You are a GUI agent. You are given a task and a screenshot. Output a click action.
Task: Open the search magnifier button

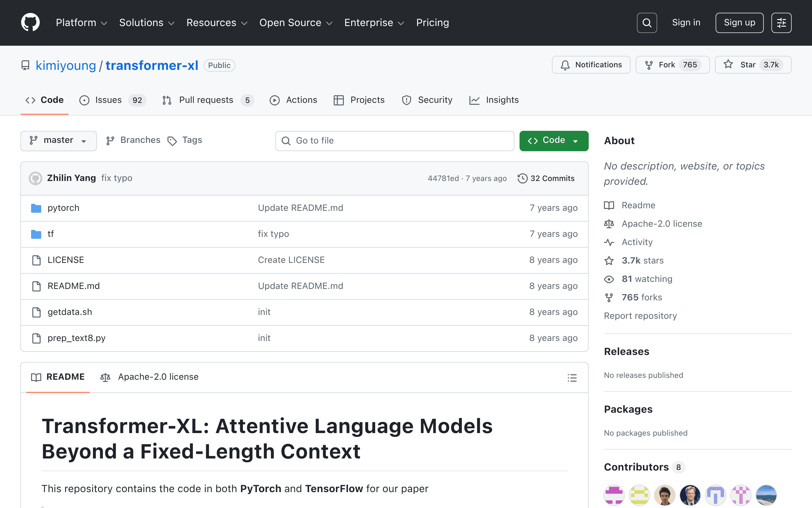click(x=646, y=23)
